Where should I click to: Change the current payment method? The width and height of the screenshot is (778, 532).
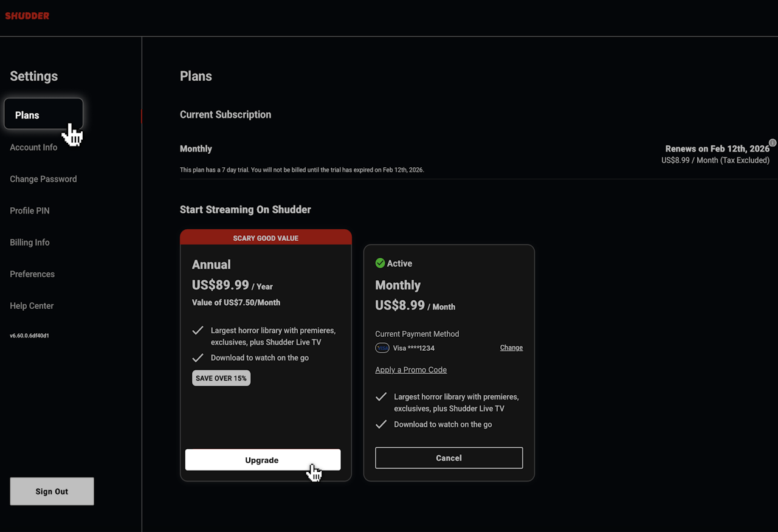[x=511, y=347]
